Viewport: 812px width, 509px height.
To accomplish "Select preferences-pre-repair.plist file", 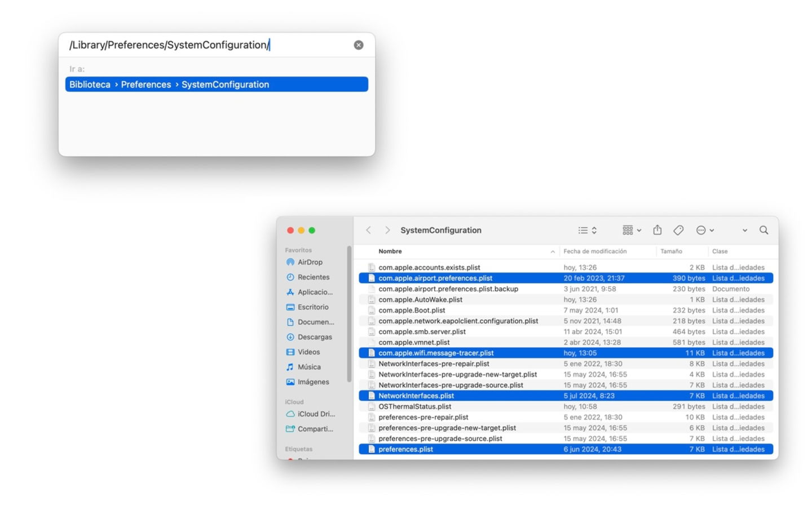I will click(x=566, y=418).
